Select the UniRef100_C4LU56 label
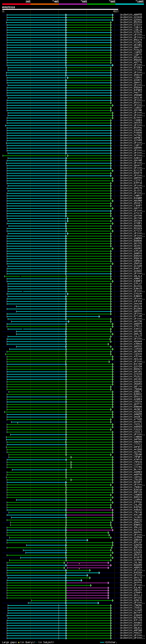Screen dimensions: 146x644 131,504
